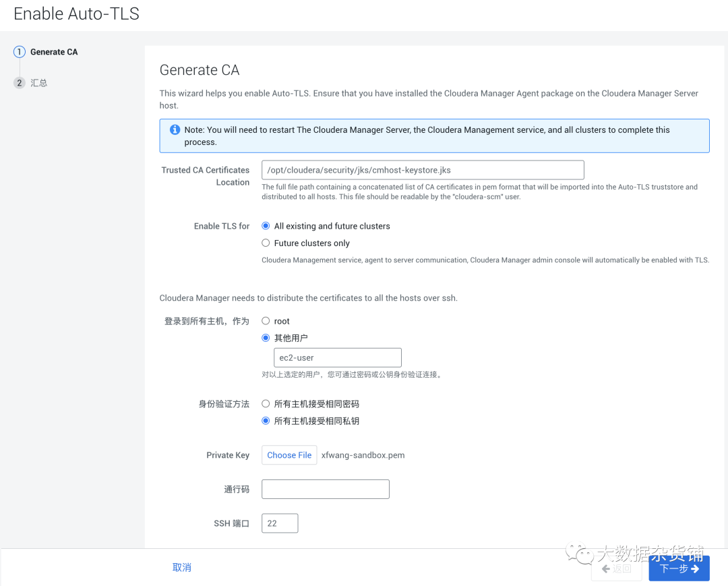Click the 登录到所有主机，作为 label
Screen dimensions: 728x586
pos(207,322)
